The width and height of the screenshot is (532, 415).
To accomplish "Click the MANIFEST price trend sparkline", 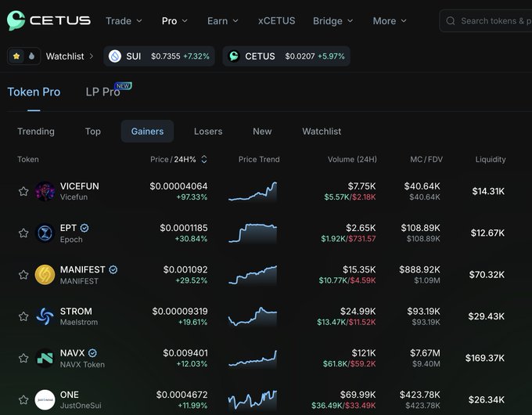I will (253, 275).
